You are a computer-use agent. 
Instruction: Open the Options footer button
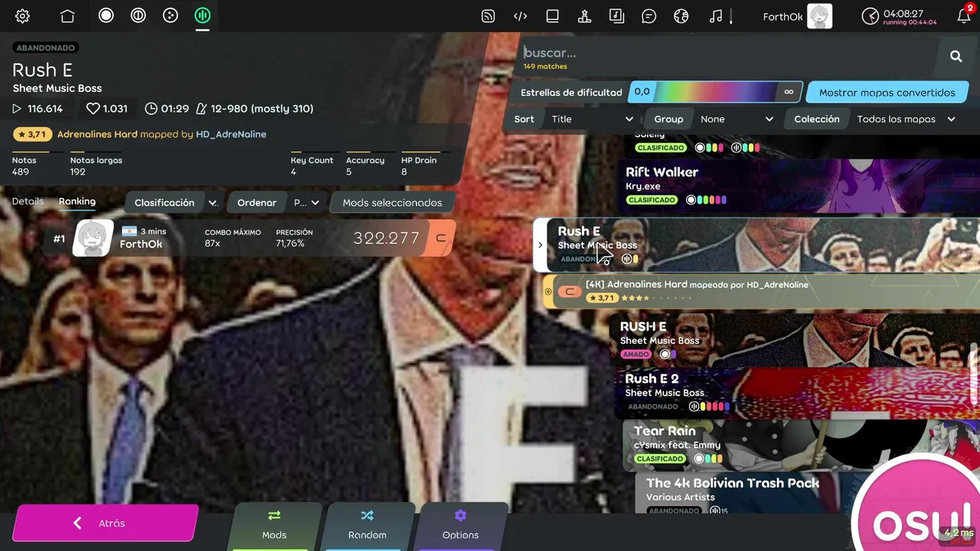[460, 525]
